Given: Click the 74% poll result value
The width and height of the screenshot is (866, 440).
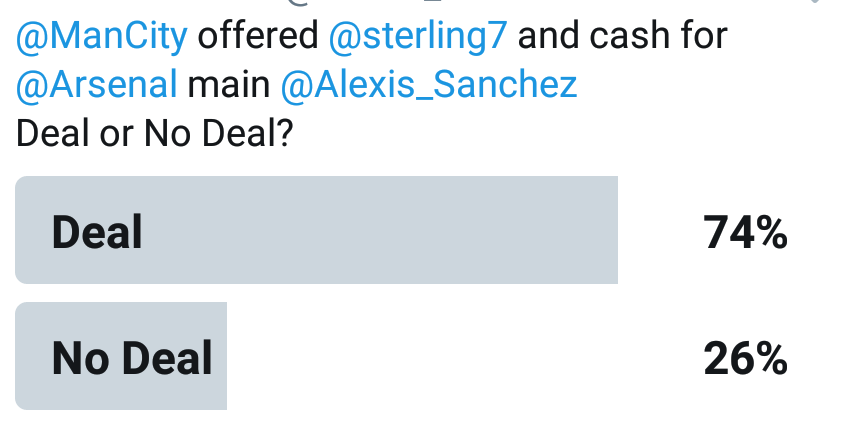Looking at the screenshot, I should [745, 233].
